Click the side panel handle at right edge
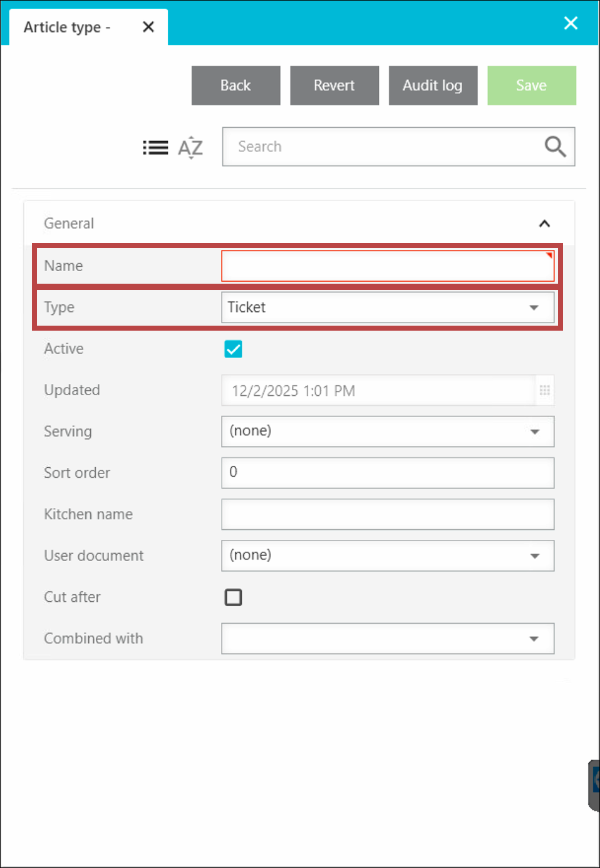600x868 pixels. click(594, 785)
